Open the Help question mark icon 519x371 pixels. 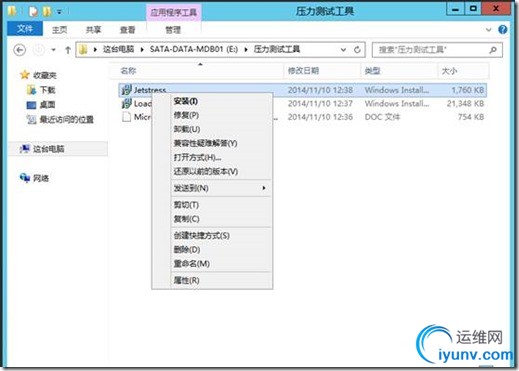click(503, 30)
